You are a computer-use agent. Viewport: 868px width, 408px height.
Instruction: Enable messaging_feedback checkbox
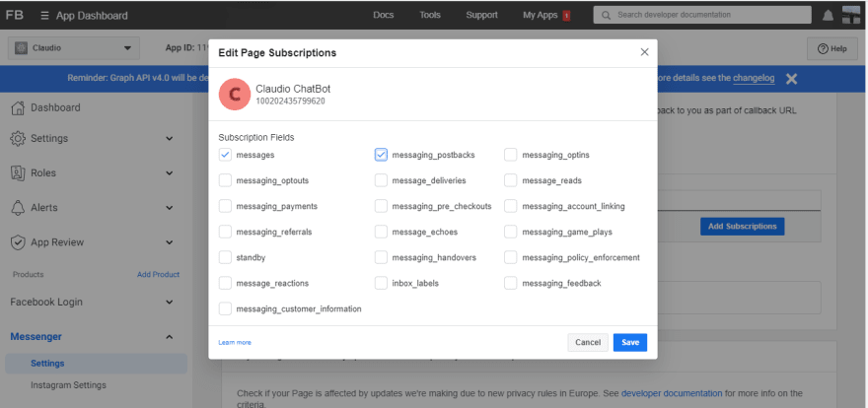(x=510, y=283)
